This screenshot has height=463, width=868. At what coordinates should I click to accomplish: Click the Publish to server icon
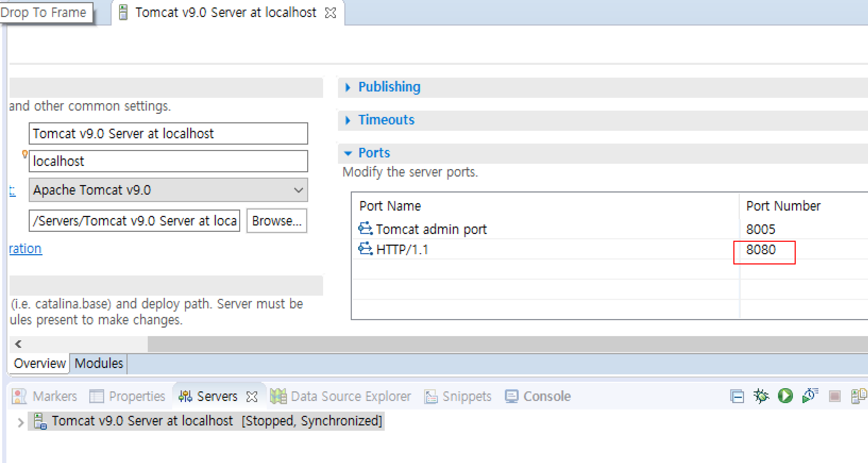[x=859, y=396]
